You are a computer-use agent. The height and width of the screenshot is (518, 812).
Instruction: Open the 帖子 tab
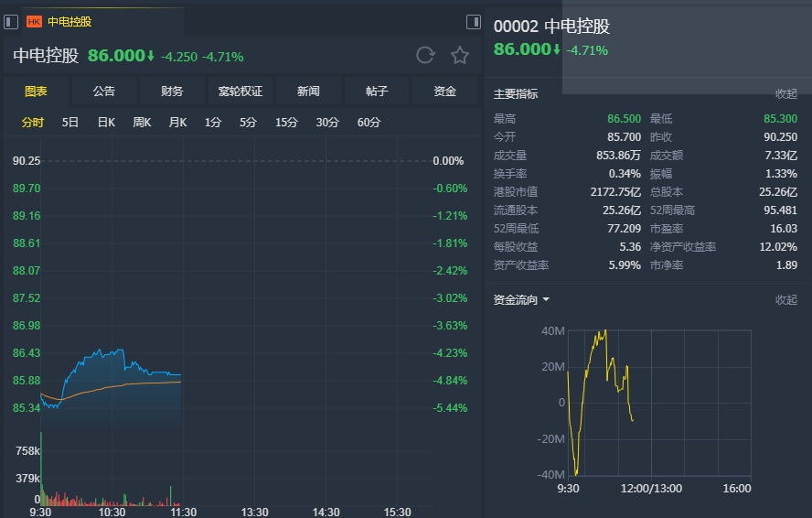click(377, 92)
